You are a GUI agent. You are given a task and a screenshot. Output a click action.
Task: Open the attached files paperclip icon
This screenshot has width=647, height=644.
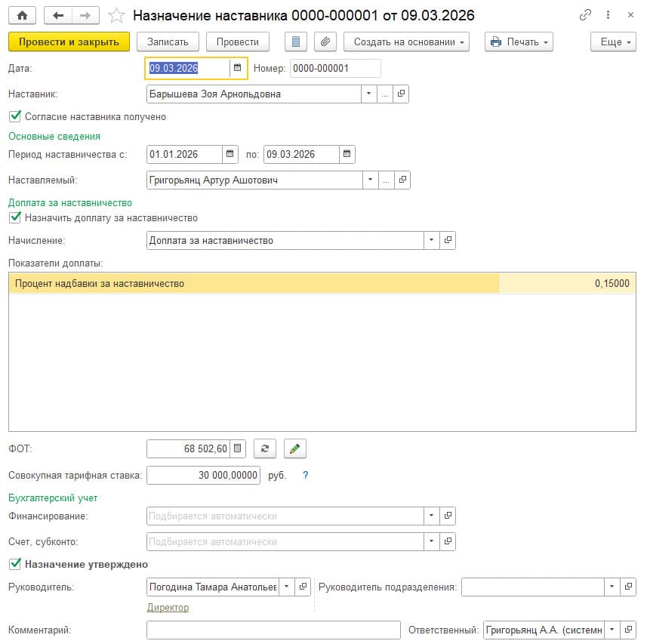click(325, 42)
